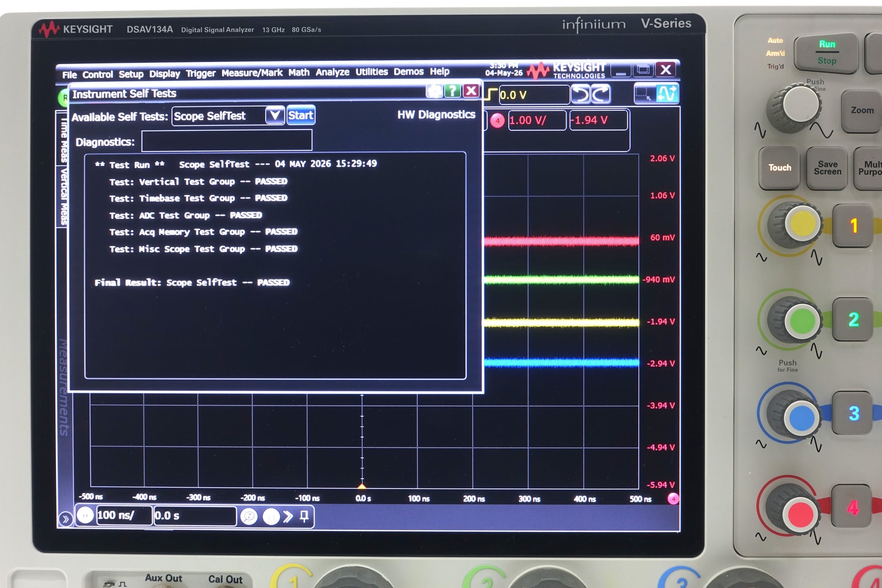Close the Instrument Self Tests dialog
The height and width of the screenshot is (588, 882).
click(471, 90)
